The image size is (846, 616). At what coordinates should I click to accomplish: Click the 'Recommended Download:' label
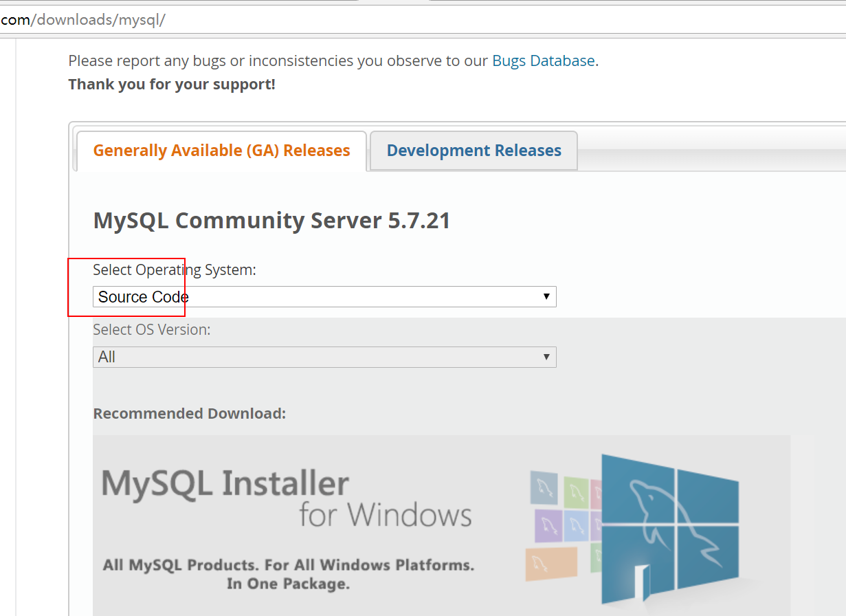pyautogui.click(x=189, y=413)
